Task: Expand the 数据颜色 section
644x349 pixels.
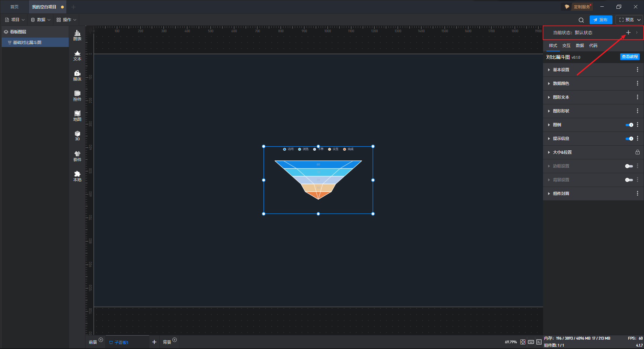Action: [561, 84]
